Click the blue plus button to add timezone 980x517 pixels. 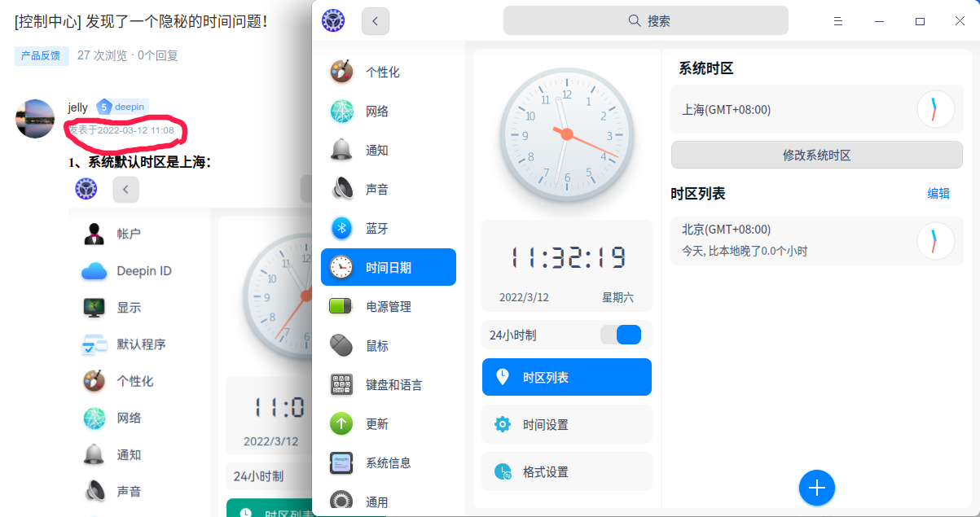click(817, 488)
